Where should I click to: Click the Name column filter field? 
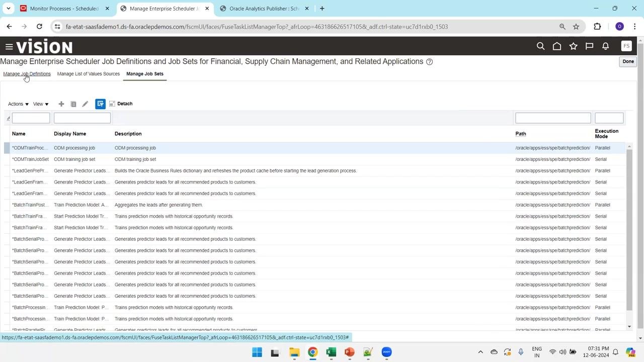[31, 118]
